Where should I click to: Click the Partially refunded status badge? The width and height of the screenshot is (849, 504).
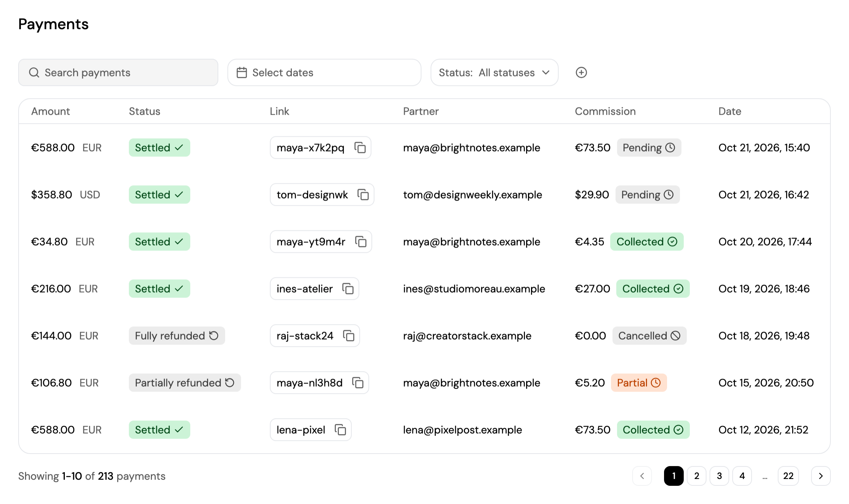(x=185, y=382)
